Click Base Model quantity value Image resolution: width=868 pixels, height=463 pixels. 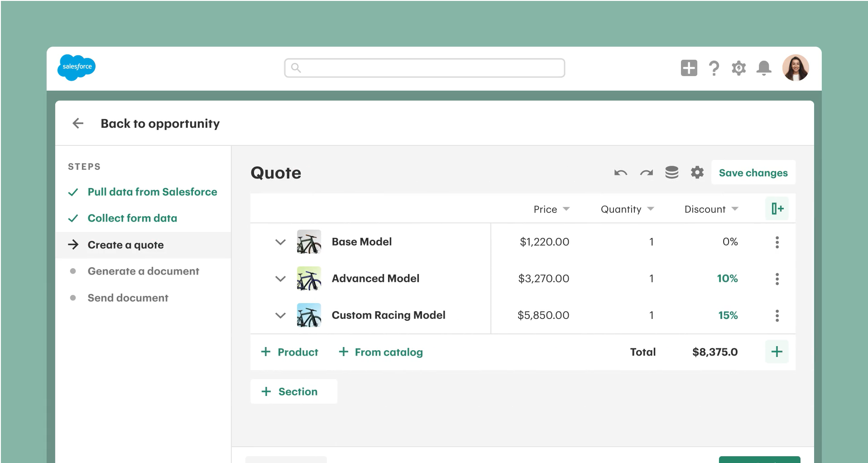[x=651, y=242]
